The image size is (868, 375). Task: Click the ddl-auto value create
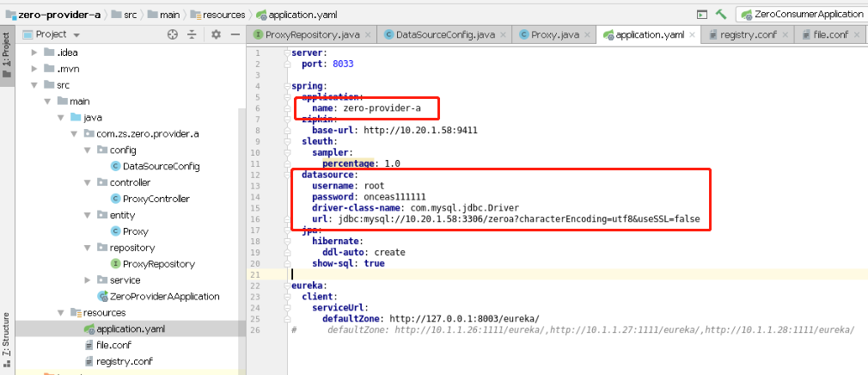[389, 253]
